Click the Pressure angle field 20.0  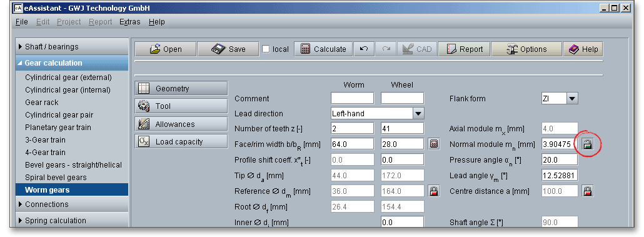tap(560, 160)
